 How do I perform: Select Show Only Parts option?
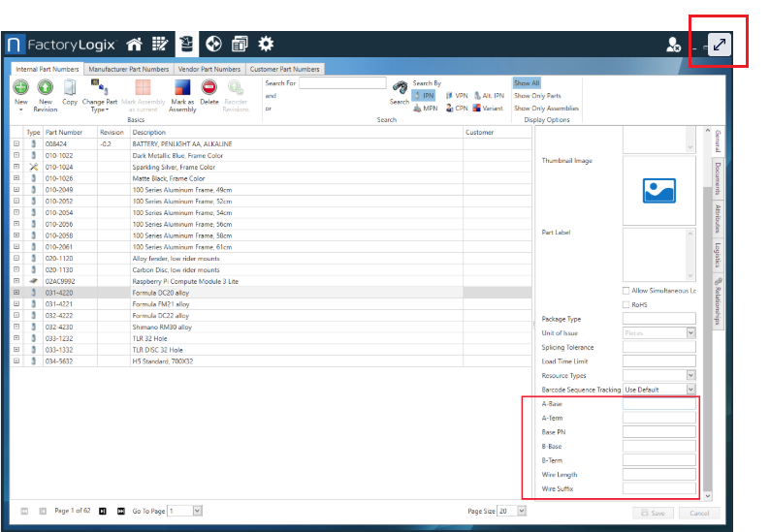537,96
